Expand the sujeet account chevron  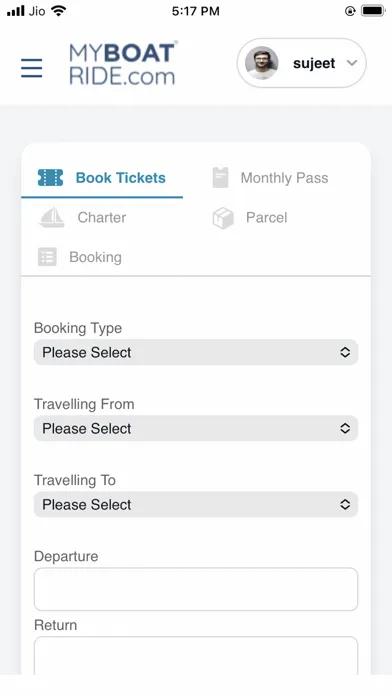[352, 63]
